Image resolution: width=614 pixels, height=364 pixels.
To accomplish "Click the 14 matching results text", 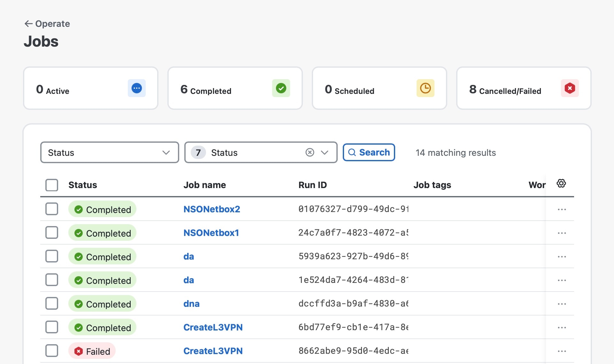I will tap(456, 153).
